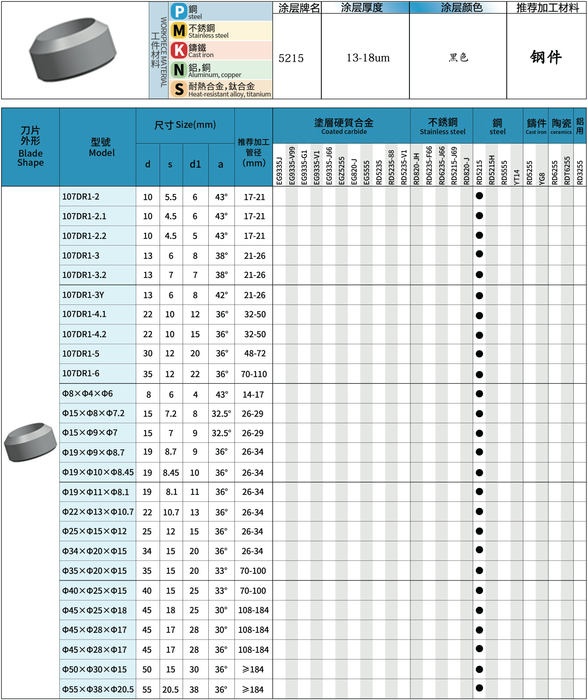Click the RD5215 vertical column label

(x=479, y=172)
